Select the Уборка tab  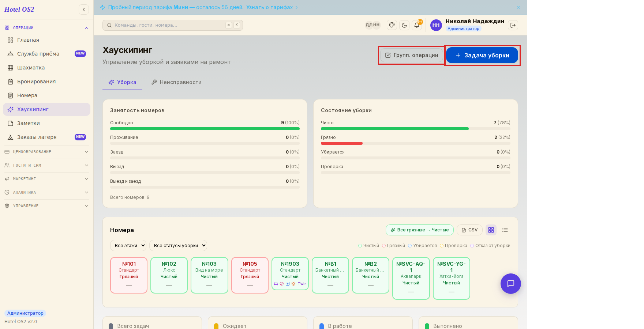122,82
